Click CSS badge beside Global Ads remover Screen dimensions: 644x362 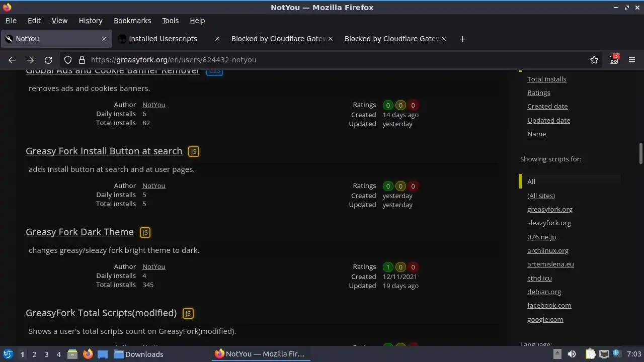(214, 71)
